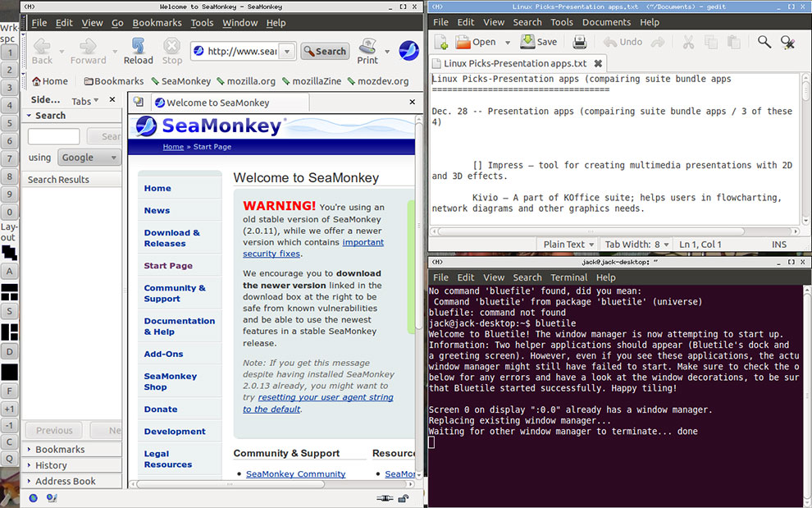Click the SeaMonkey throbber logo icon
This screenshot has width=812, height=508.
(x=408, y=51)
